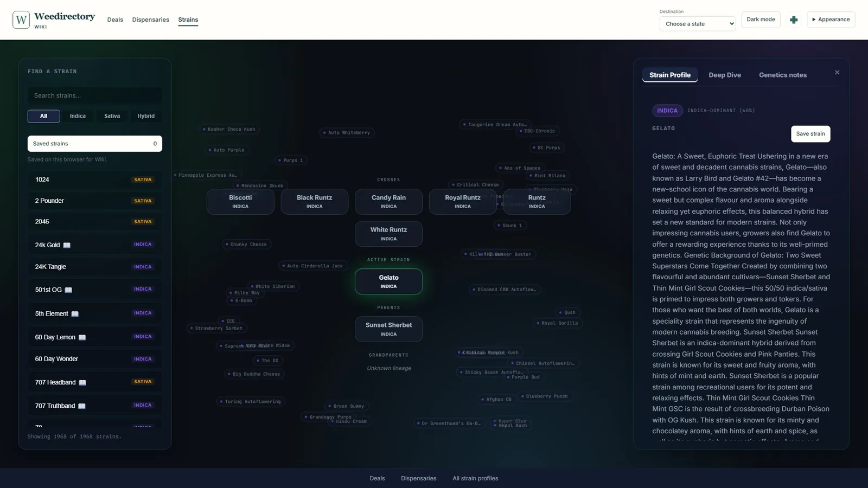The height and width of the screenshot is (488, 868).
Task: Switch to the Deep Dive tab
Action: point(725,75)
